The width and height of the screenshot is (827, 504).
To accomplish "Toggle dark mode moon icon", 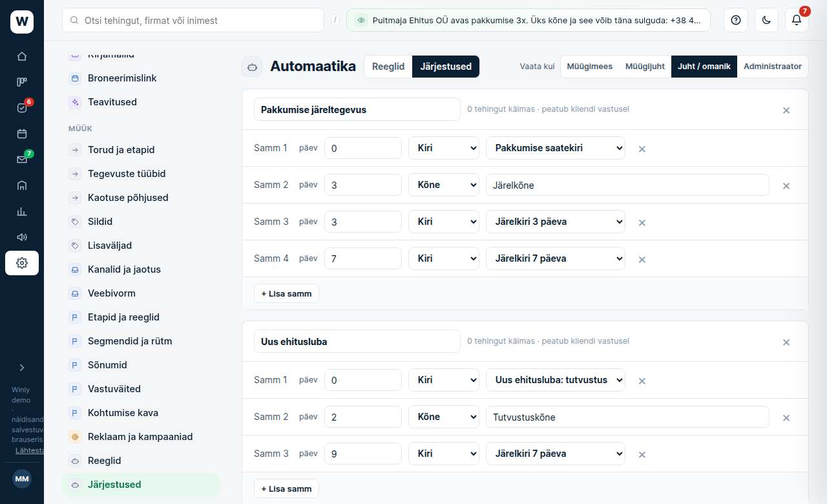I will point(766,20).
